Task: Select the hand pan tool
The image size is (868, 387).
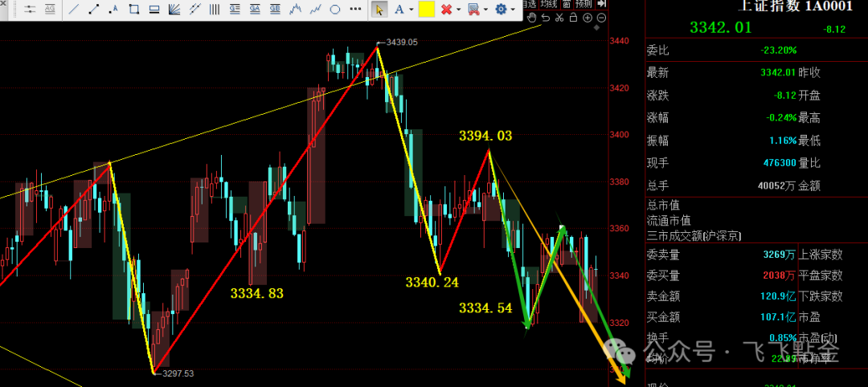Action: [x=531, y=18]
